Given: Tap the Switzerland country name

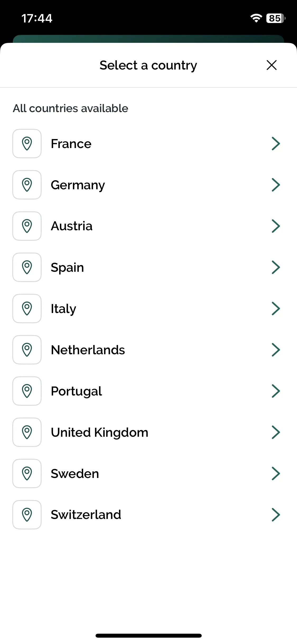Looking at the screenshot, I should [x=86, y=515].
